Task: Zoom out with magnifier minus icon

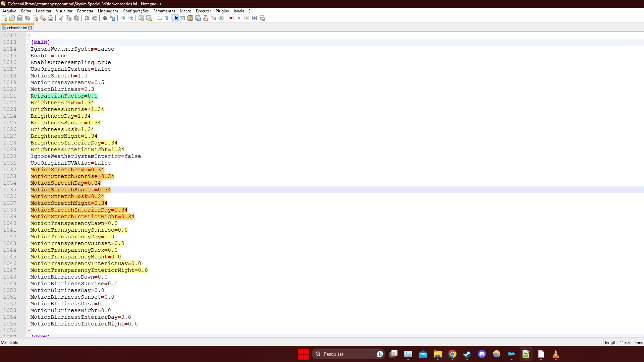Action: point(131,18)
